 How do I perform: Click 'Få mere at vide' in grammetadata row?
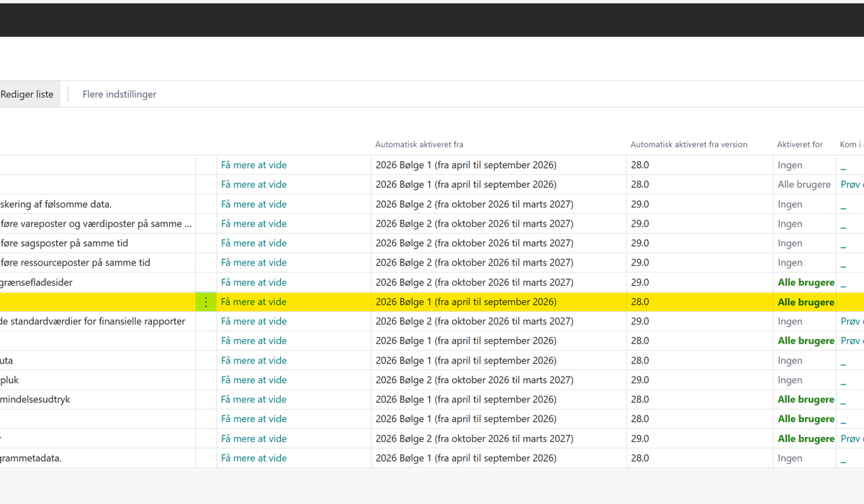pos(253,458)
